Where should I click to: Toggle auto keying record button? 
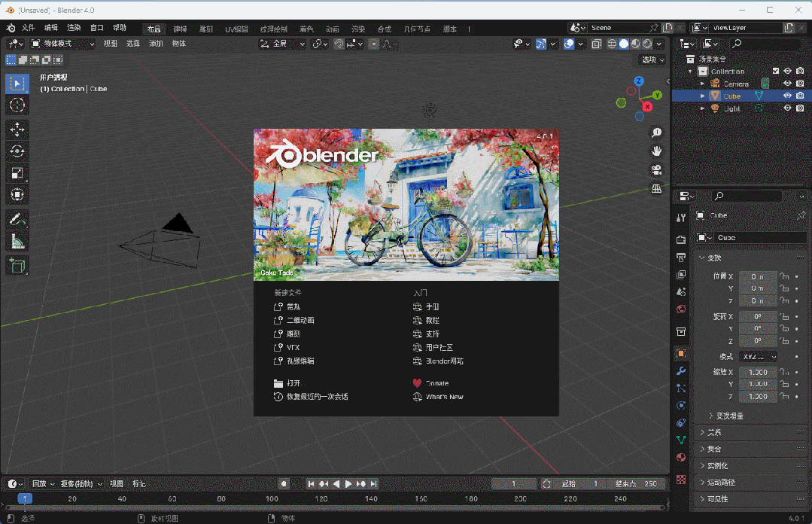pos(284,483)
